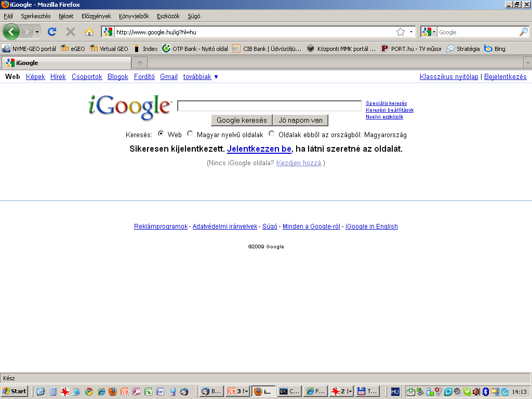
Task: Open the Bluetooth tray icon
Action: coord(486,392)
